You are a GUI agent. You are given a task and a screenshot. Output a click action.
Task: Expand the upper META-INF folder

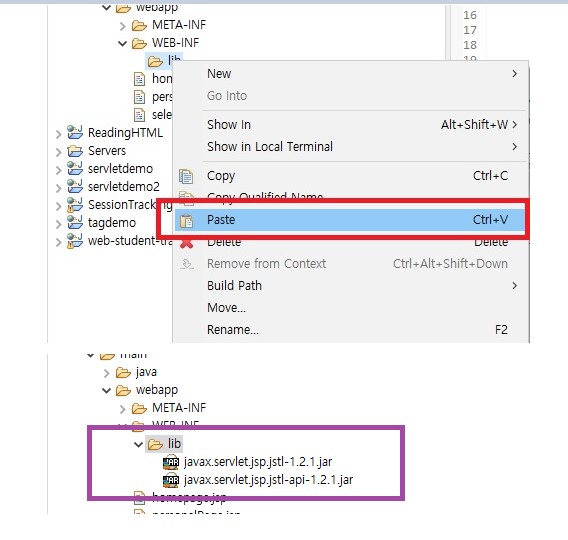pyautogui.click(x=122, y=26)
